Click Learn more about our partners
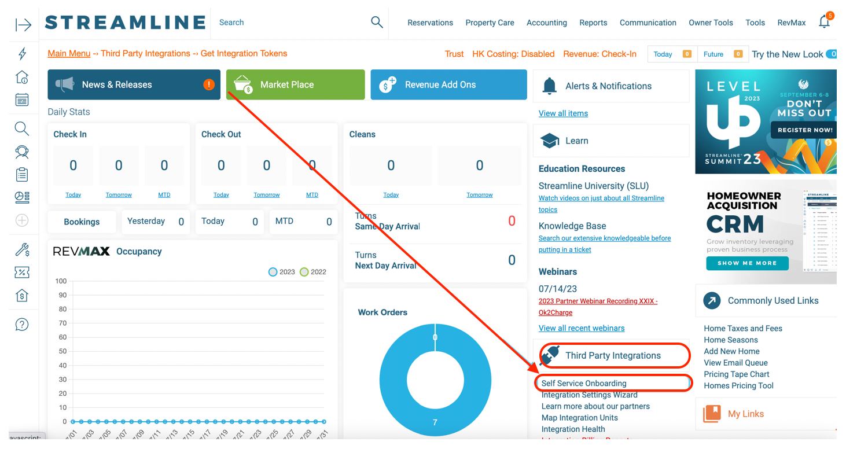The image size is (868, 449). 595,406
